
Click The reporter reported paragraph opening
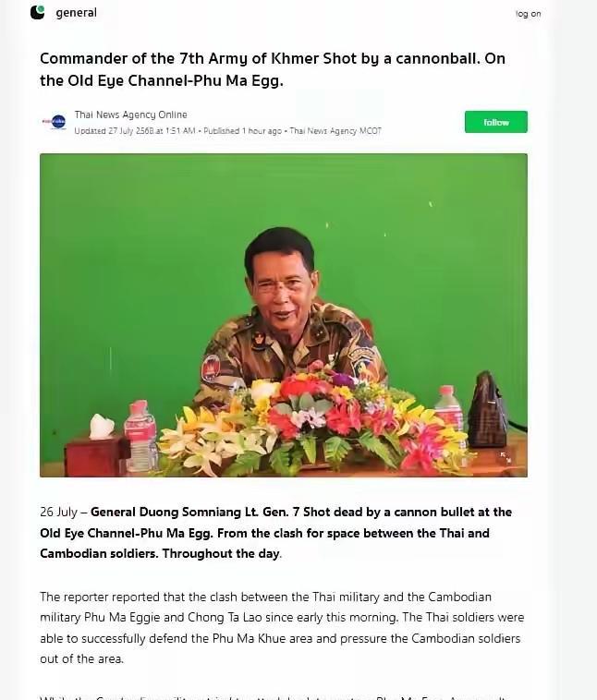tap(92, 597)
